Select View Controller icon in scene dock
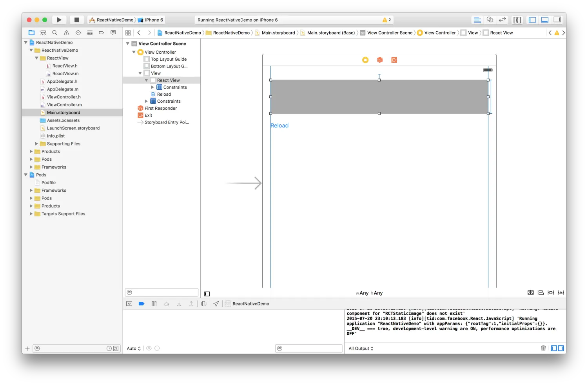 click(365, 60)
